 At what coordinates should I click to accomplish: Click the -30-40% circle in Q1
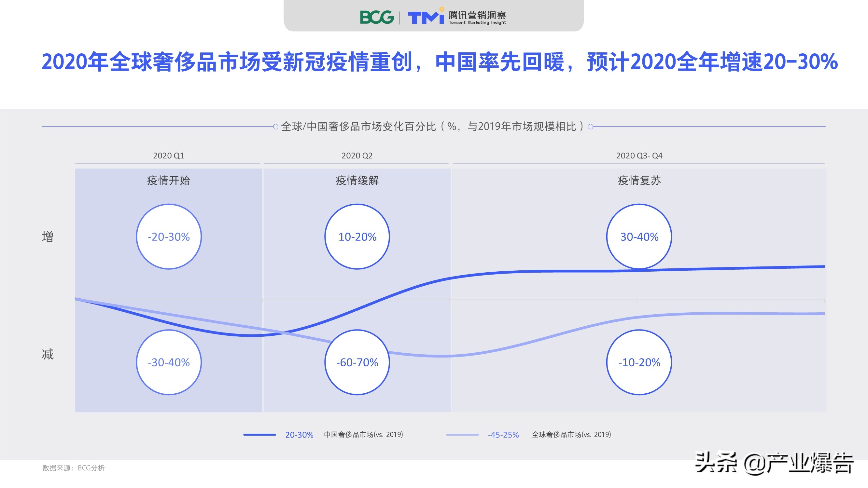click(169, 362)
